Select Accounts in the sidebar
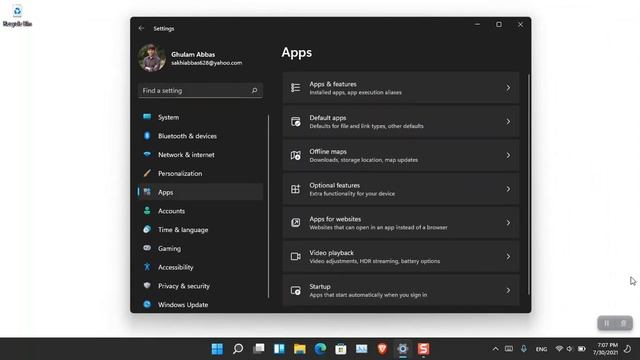Viewport: 640px width, 360px height. 200,211
